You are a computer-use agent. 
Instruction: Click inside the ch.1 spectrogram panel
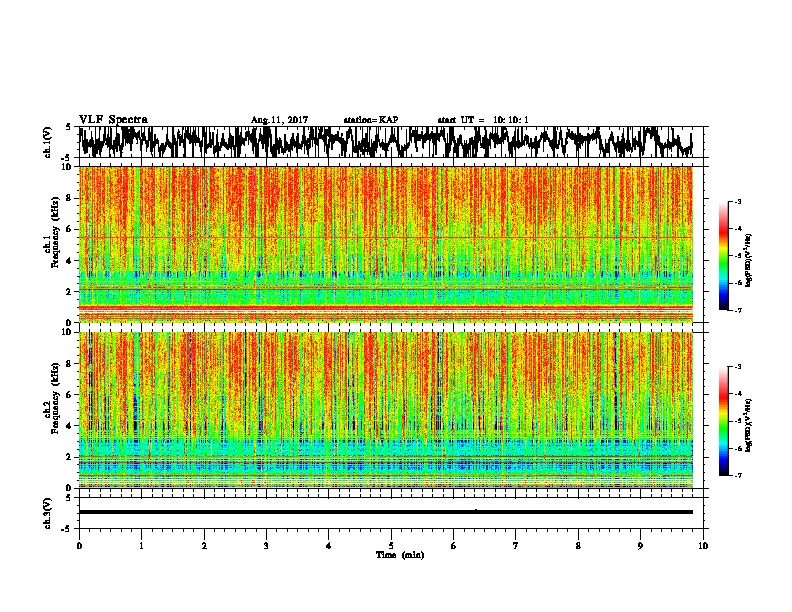[x=386, y=244]
